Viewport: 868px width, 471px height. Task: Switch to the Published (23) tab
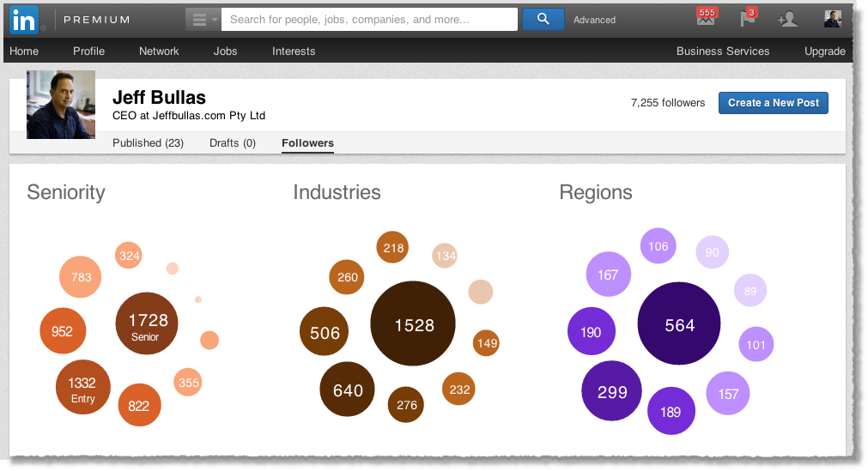coord(148,142)
